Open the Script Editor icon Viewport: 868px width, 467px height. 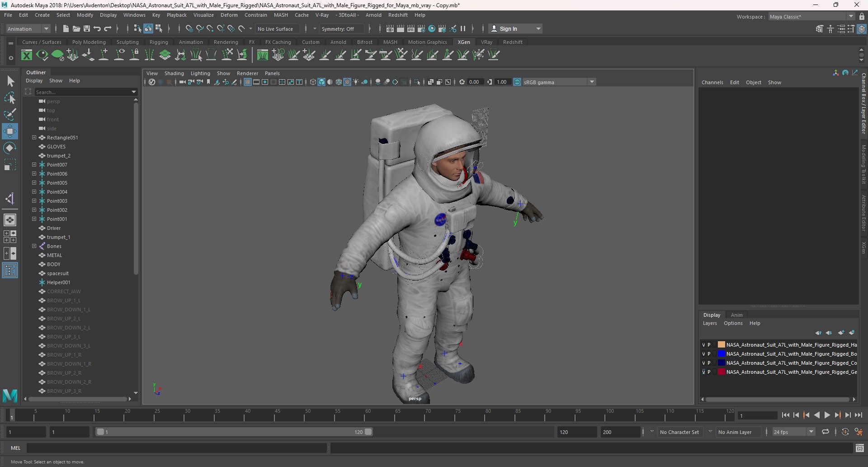point(860,448)
